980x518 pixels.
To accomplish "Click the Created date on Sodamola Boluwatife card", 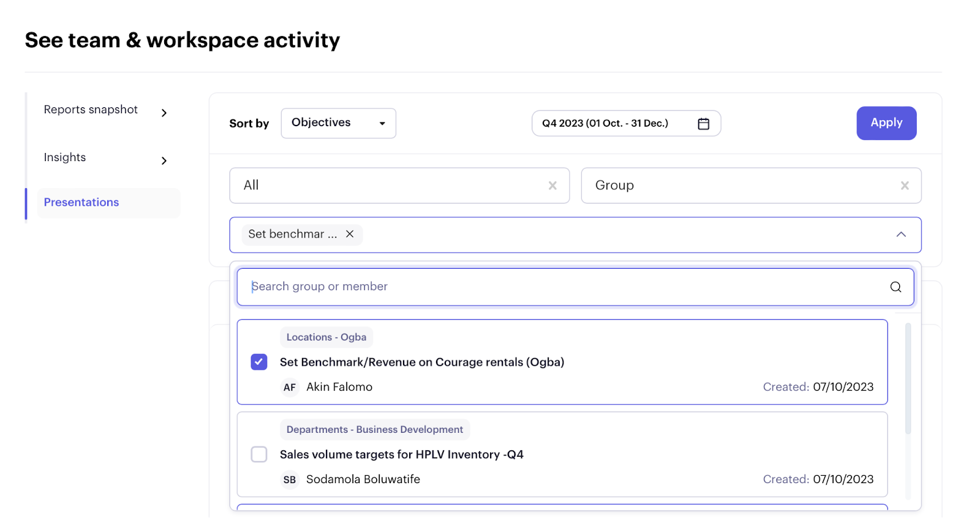I will click(818, 479).
